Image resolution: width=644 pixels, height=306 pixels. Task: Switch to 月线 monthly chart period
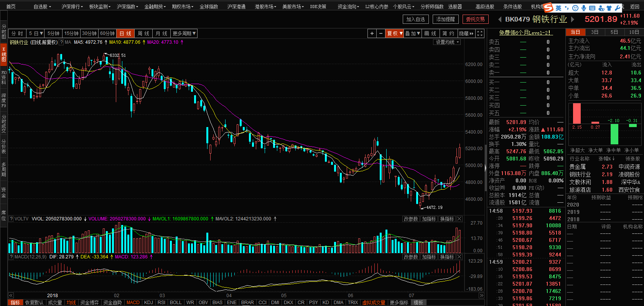tap(161, 33)
